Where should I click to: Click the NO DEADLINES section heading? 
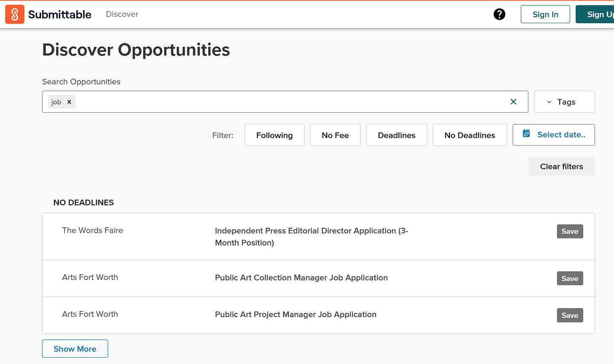(83, 202)
